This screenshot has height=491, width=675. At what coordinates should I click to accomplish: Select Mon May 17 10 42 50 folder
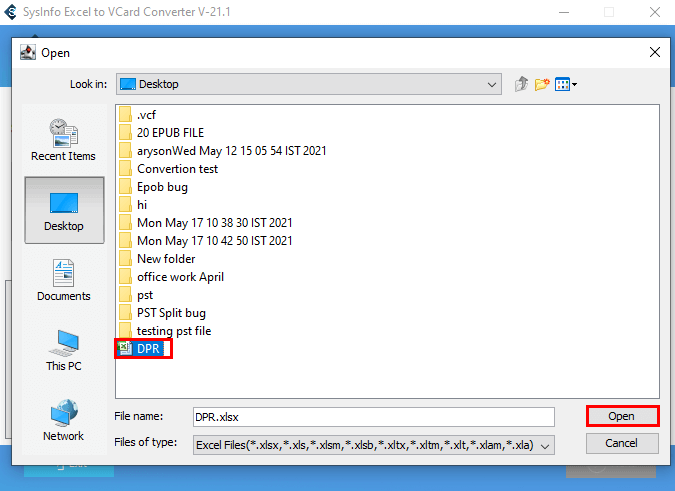[x=206, y=241]
